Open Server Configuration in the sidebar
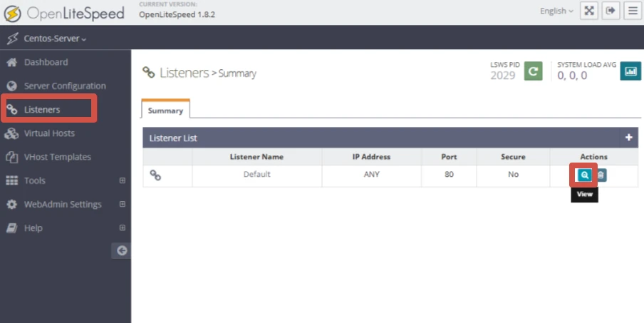The height and width of the screenshot is (323, 644). pos(65,86)
